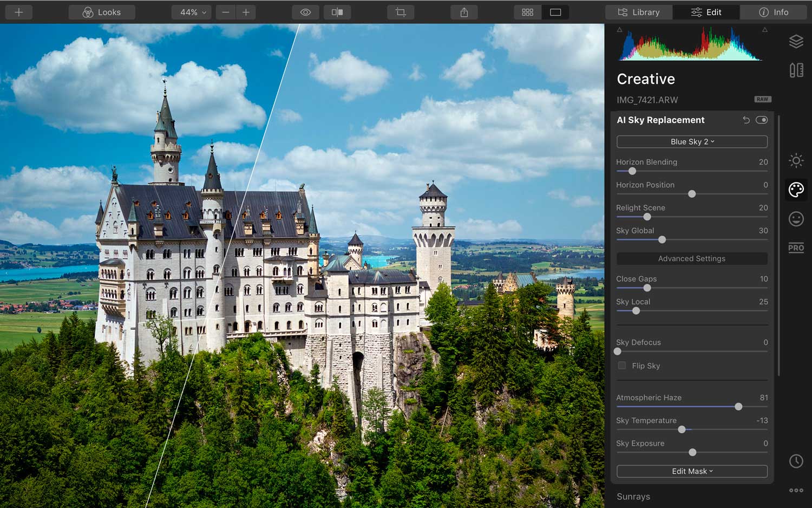Open the Looks panel
This screenshot has width=812, height=508.
pos(102,12)
